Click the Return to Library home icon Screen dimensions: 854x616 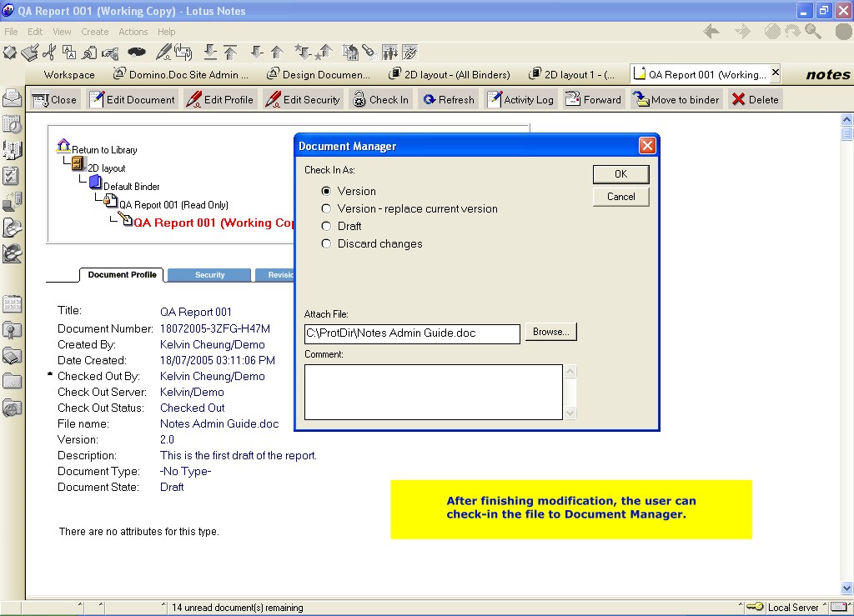pos(63,148)
